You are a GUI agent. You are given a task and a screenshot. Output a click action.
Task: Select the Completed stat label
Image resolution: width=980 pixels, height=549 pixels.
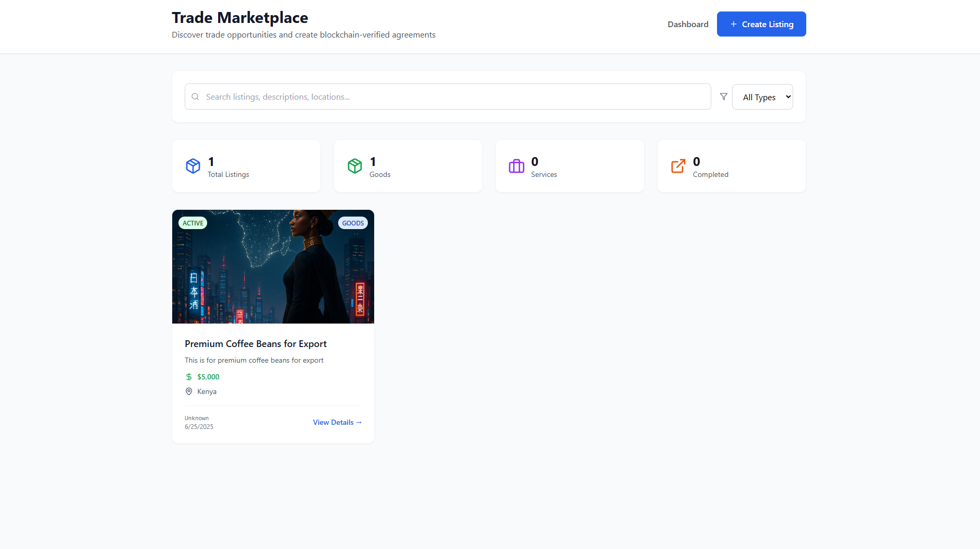[x=711, y=174]
